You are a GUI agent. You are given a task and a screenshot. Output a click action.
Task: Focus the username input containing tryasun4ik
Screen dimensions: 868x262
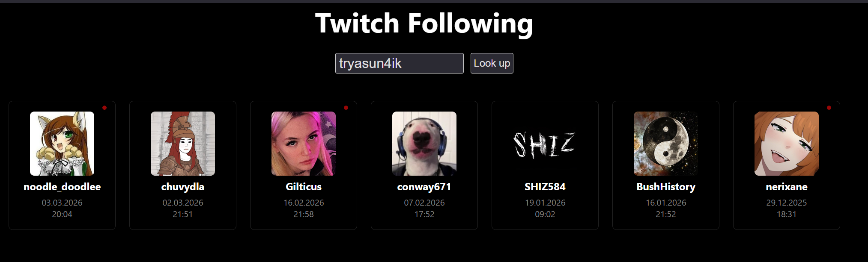[x=399, y=63]
